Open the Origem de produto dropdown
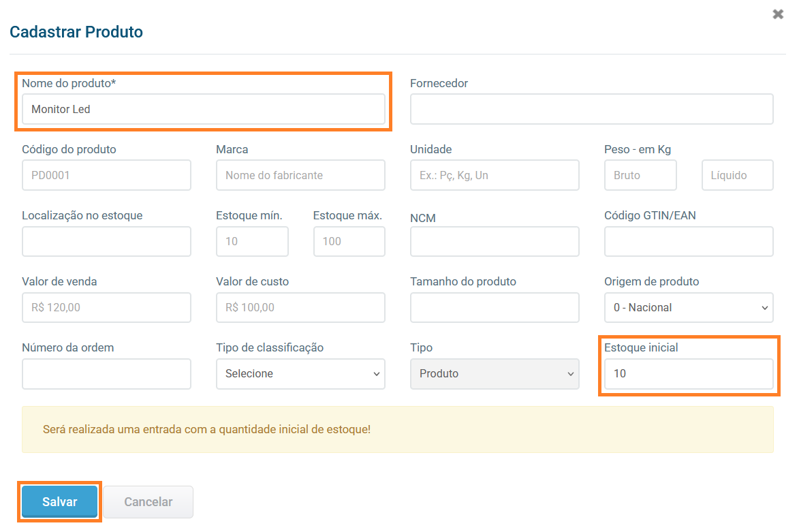 pyautogui.click(x=689, y=308)
